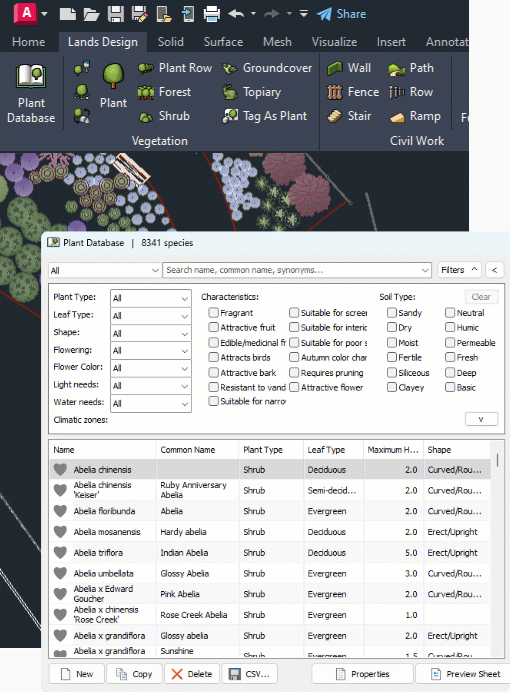Click the New file icon in quick access toolbar
Screen dimensions: 510x692
68,14
